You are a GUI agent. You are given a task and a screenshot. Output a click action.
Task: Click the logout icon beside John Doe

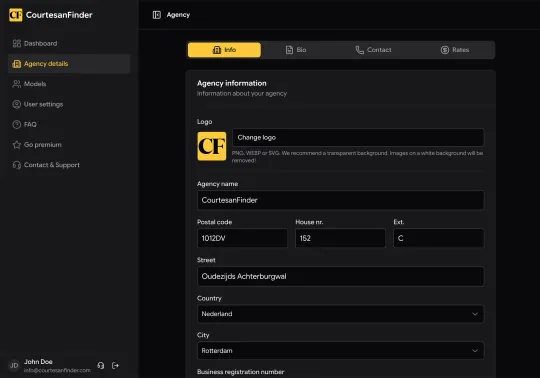(x=115, y=365)
